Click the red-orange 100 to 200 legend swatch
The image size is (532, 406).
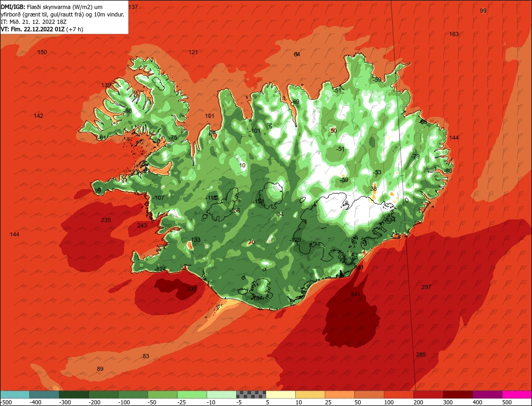click(x=398, y=394)
